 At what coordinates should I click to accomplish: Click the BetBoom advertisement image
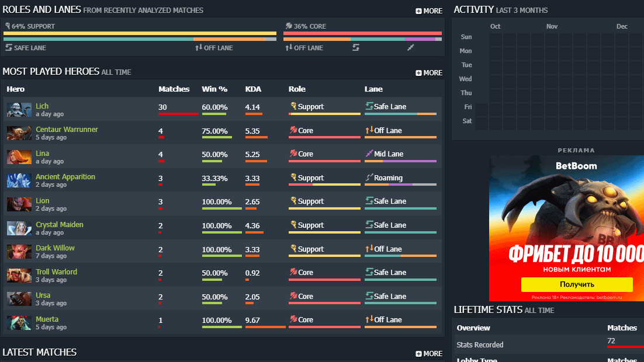point(566,228)
